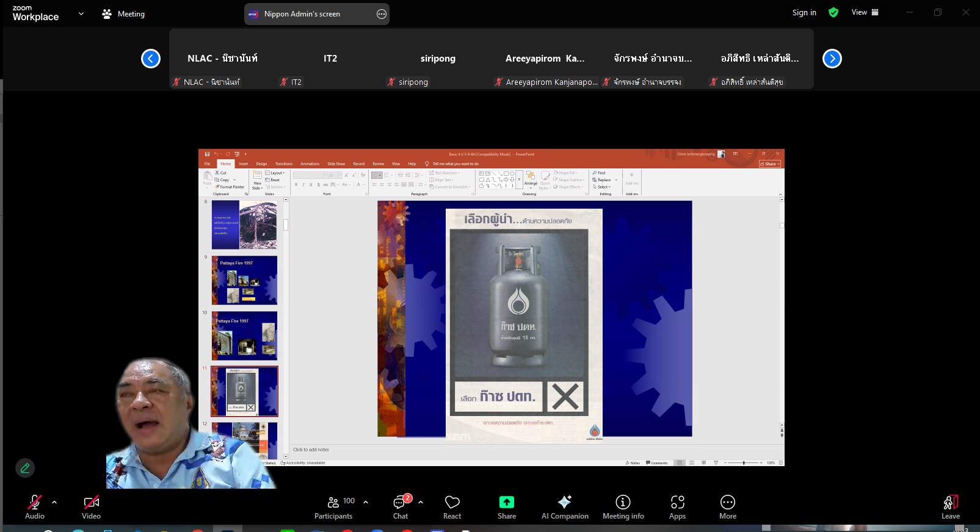This screenshot has height=532, width=980.
Task: Click the PowerPoint Save icon
Action: [207, 154]
